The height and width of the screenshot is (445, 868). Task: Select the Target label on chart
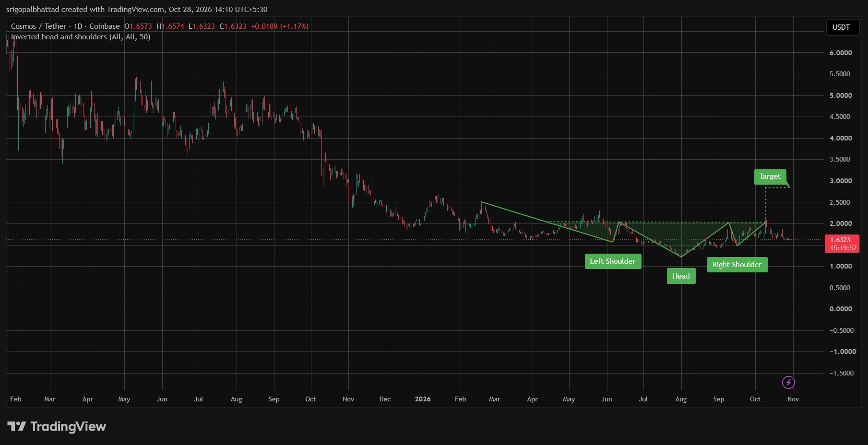[x=770, y=176]
